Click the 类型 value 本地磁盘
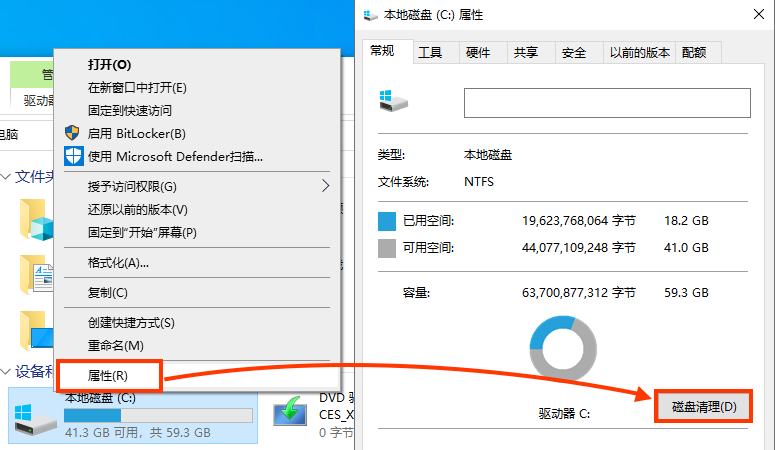 point(488,155)
